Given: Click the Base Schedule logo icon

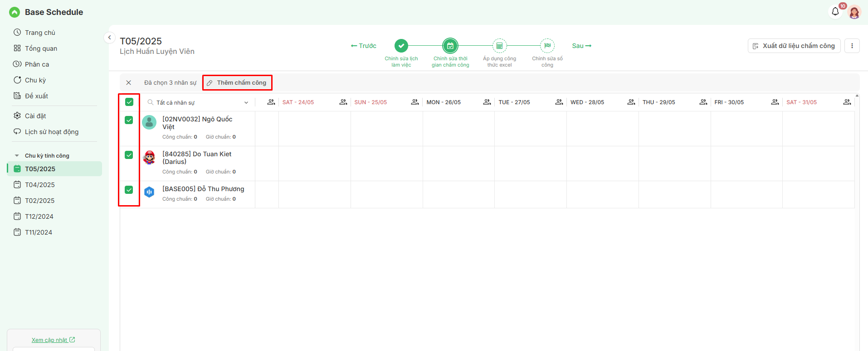Looking at the screenshot, I should coord(15,12).
